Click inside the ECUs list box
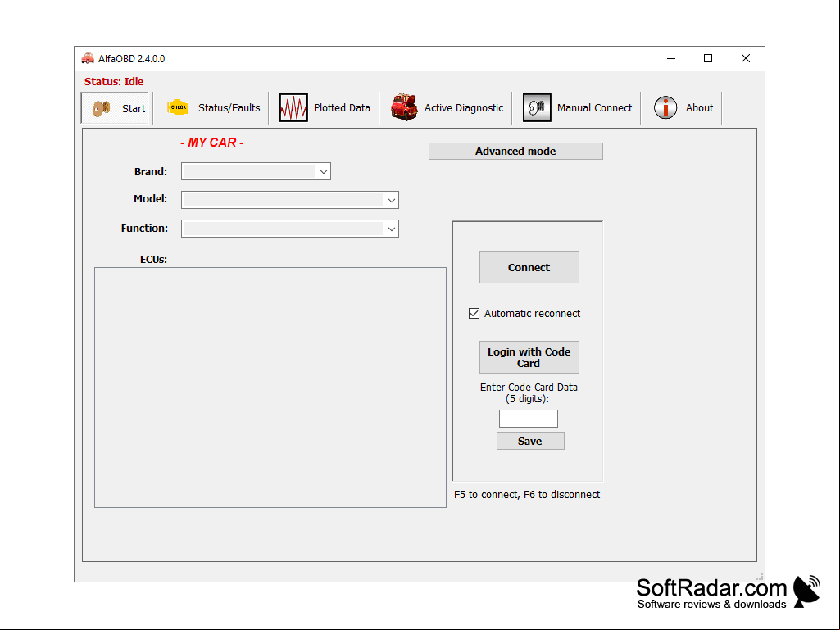Screen dimensions: 840x630 pyautogui.click(x=270, y=388)
